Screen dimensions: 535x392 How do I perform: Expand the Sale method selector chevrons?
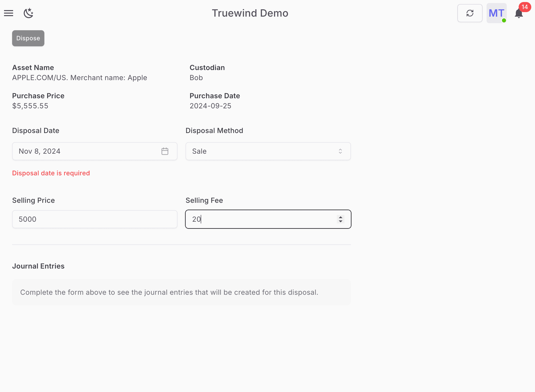click(340, 151)
